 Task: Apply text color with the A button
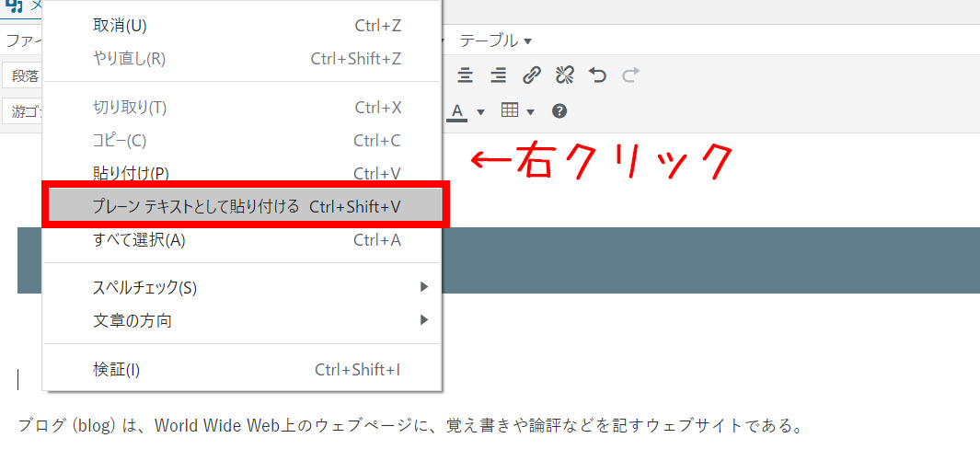457,111
